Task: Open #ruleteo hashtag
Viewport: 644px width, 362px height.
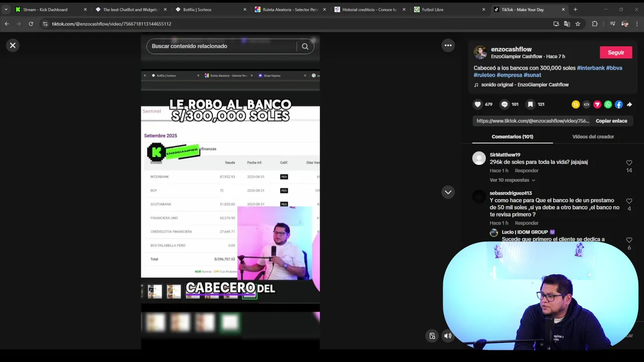Action: click(485, 75)
